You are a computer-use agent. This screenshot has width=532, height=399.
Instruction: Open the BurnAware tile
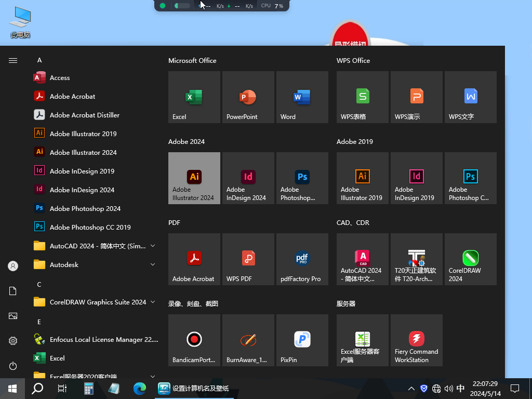coord(248,340)
